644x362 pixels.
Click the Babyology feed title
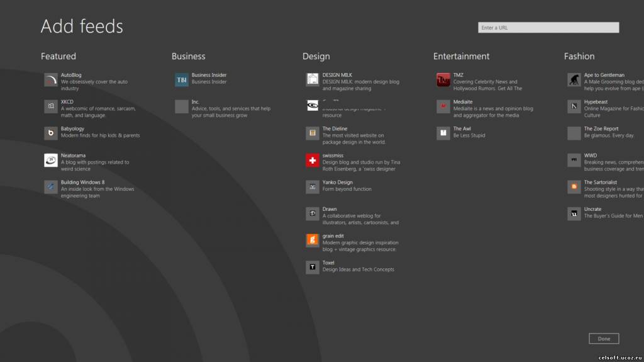72,129
